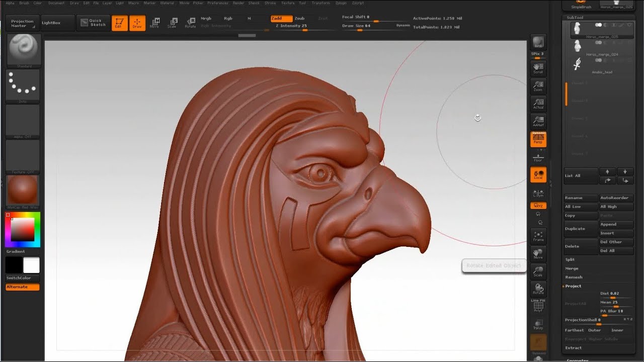Click the PolyF wireframe icon
The image size is (644, 362).
point(538,306)
